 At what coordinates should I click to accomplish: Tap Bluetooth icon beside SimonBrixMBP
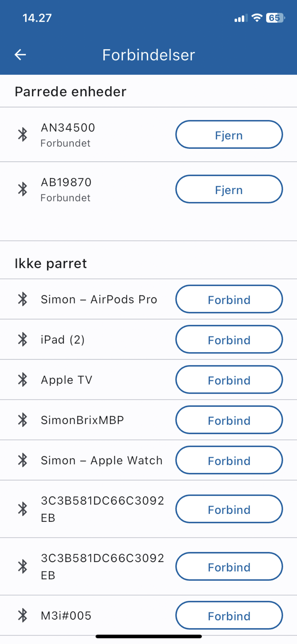pos(23,420)
